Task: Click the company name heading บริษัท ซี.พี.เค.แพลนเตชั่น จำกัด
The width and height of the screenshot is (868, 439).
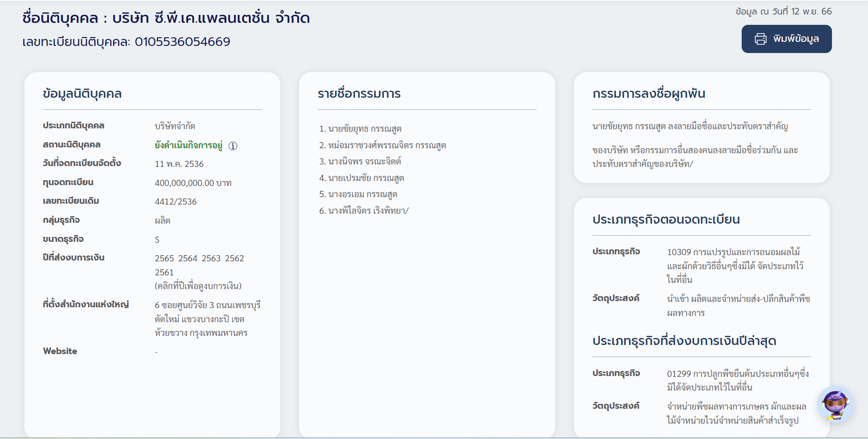Action: (211, 18)
